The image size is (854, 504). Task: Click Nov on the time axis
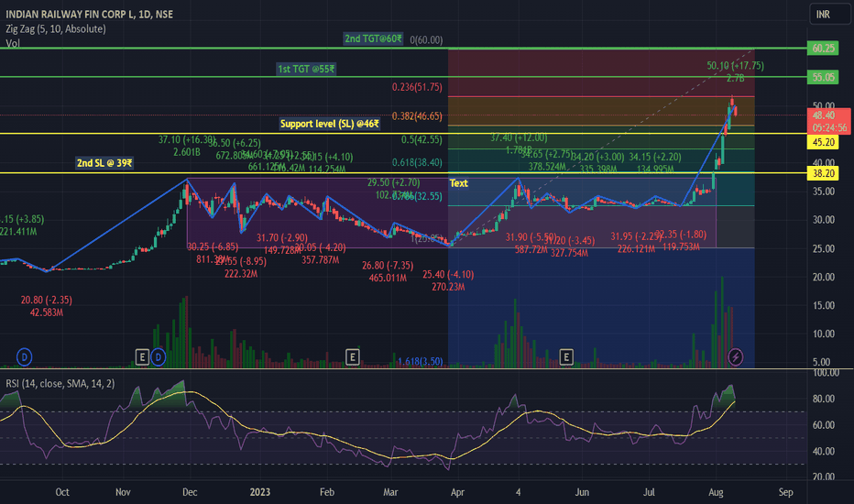pyautogui.click(x=123, y=492)
